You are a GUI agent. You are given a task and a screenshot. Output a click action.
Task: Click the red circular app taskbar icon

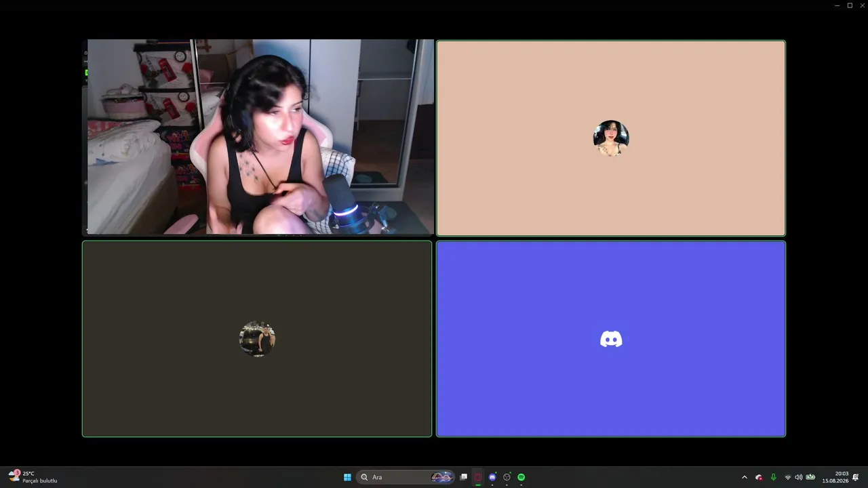coord(478,477)
